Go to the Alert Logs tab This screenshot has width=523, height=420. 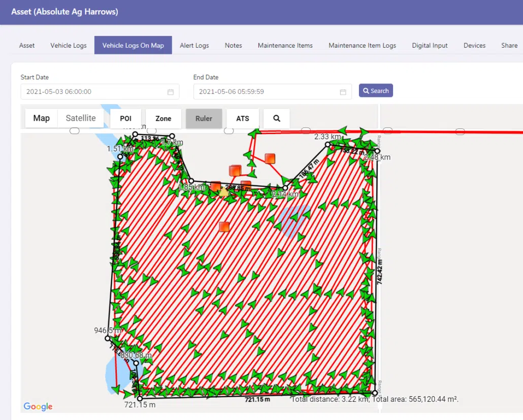pyautogui.click(x=194, y=45)
